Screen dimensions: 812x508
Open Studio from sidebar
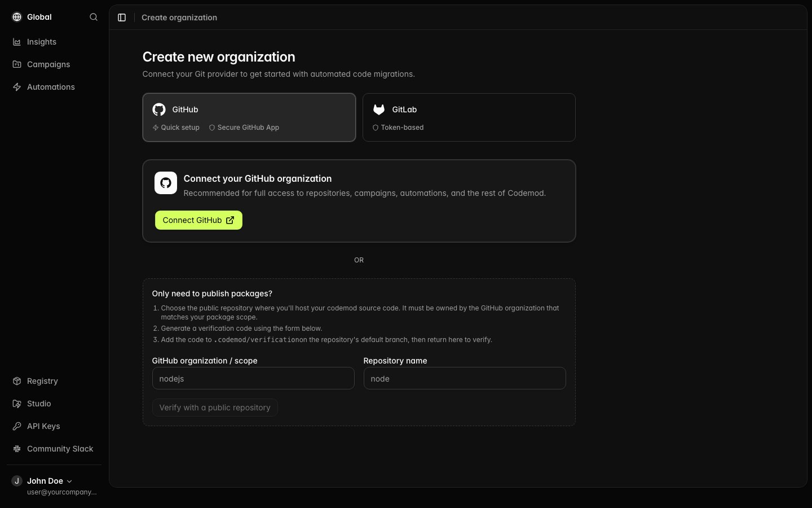point(54,404)
